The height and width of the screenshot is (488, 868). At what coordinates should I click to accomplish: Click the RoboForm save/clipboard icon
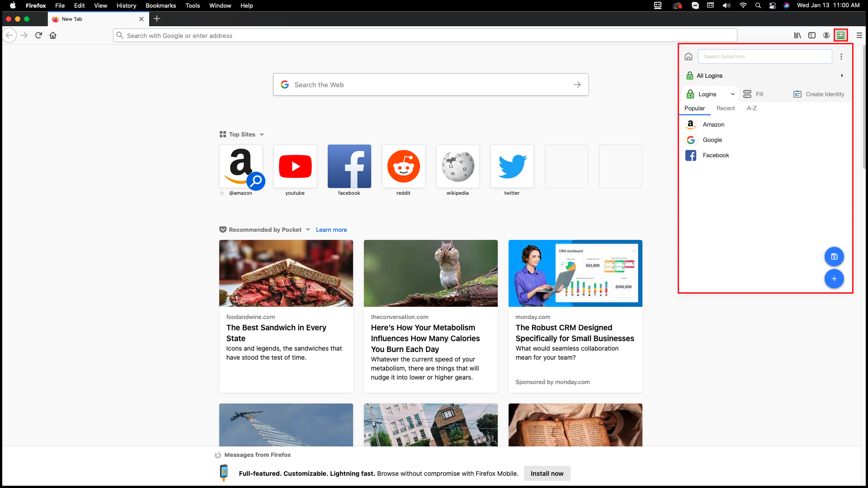pyautogui.click(x=834, y=256)
